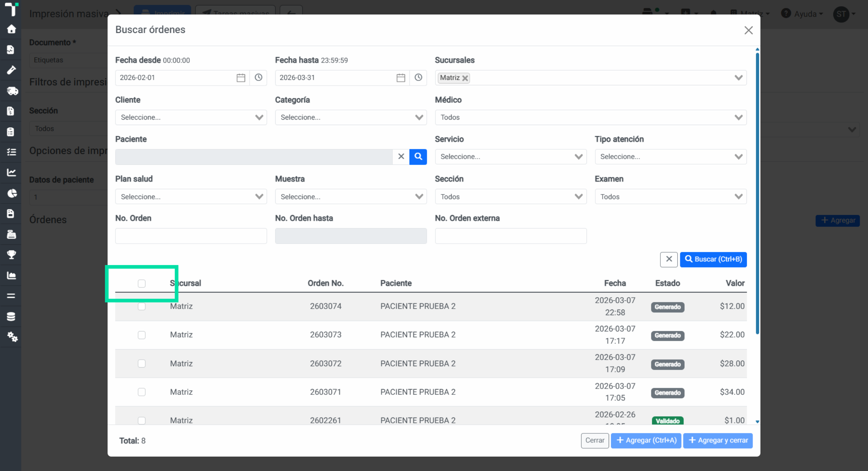Viewport: 868px width, 471px height.
Task: Click the home icon in sidebar
Action: [11, 29]
